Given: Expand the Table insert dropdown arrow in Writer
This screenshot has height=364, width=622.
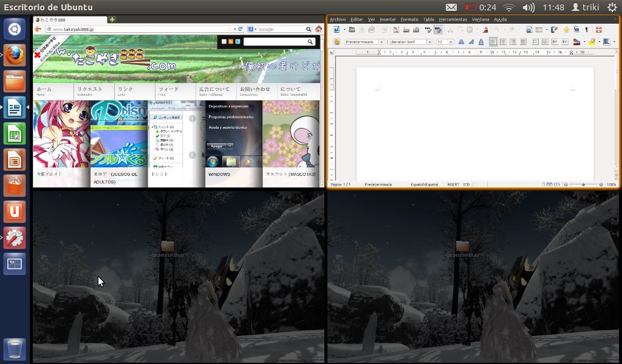Looking at the screenshot, I should [x=546, y=30].
